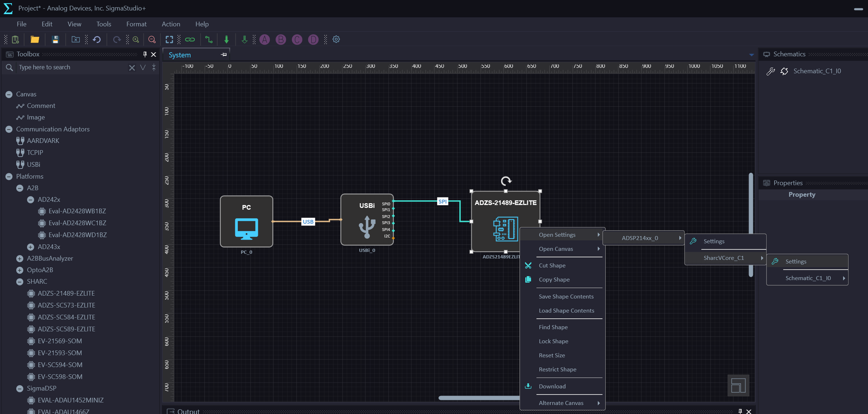The height and width of the screenshot is (414, 868).
Task: Collapse the Communication Adaptors group
Action: click(9, 129)
